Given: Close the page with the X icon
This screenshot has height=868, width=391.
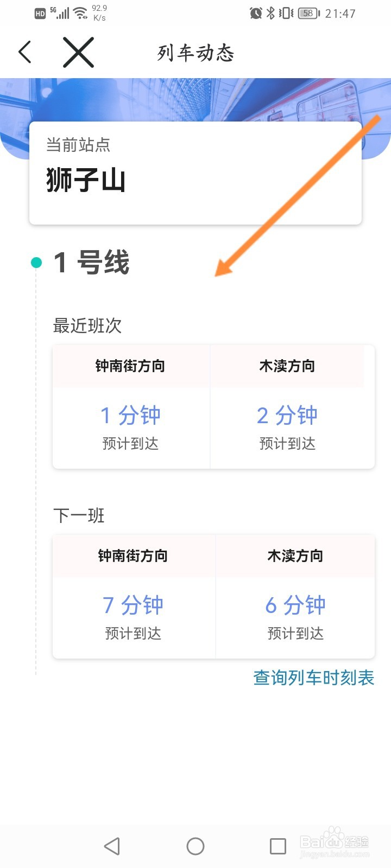Looking at the screenshot, I should (78, 52).
